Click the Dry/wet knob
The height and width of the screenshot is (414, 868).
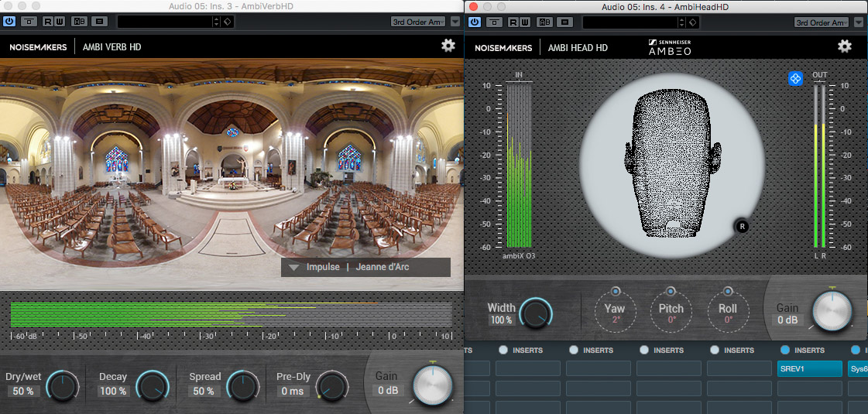pos(63,386)
